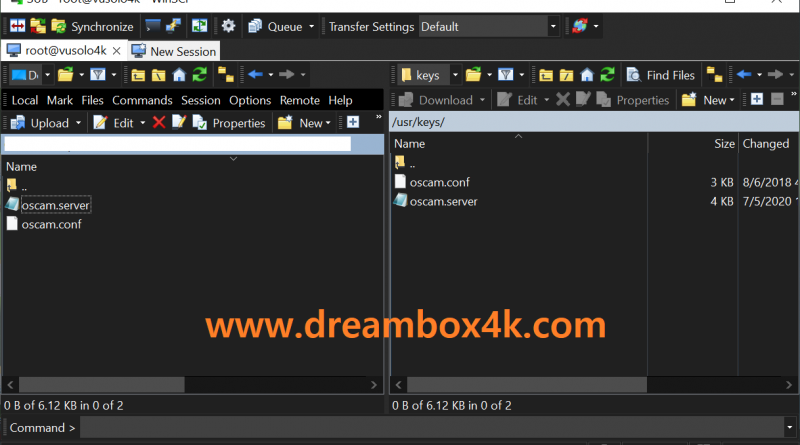Click the local New button
This screenshot has height=445, width=800.
(x=305, y=123)
